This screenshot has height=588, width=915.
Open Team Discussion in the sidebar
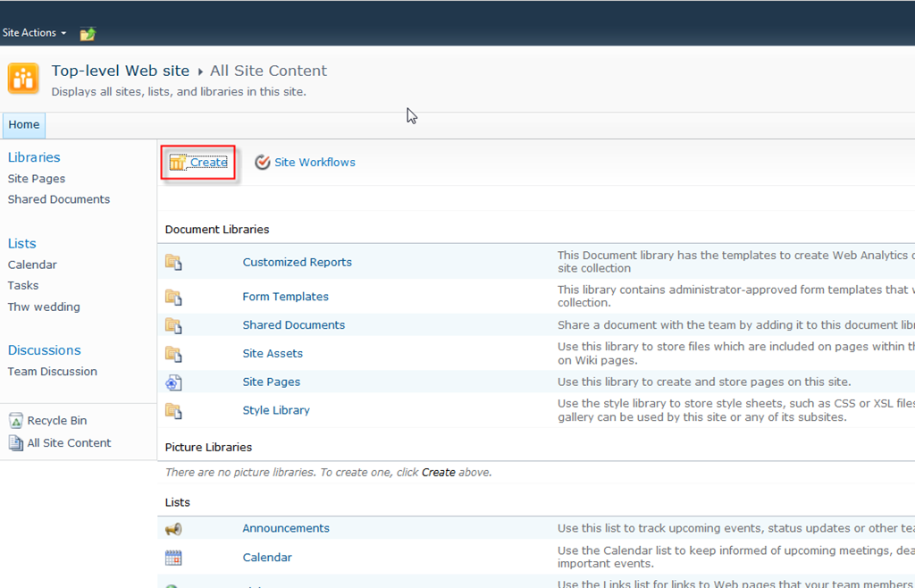53,372
